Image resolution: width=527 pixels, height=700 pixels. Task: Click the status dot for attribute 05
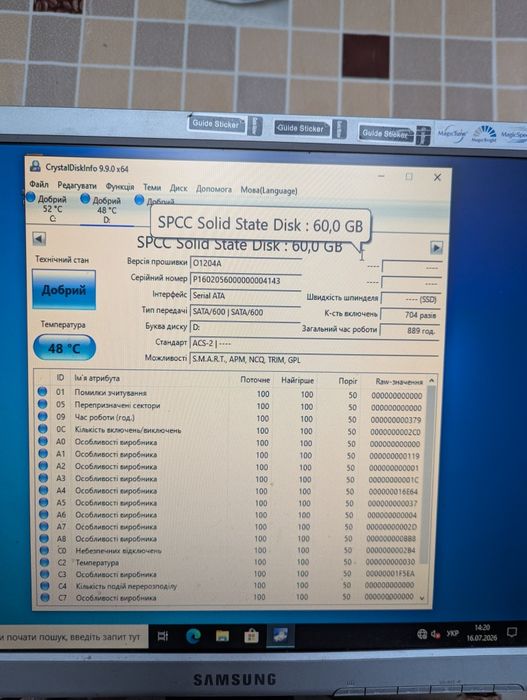pyautogui.click(x=42, y=404)
